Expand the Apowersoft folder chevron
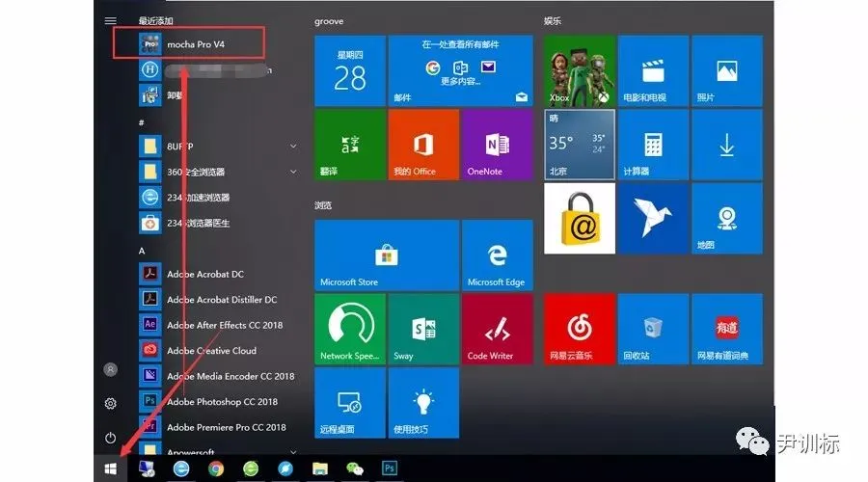 click(x=293, y=451)
